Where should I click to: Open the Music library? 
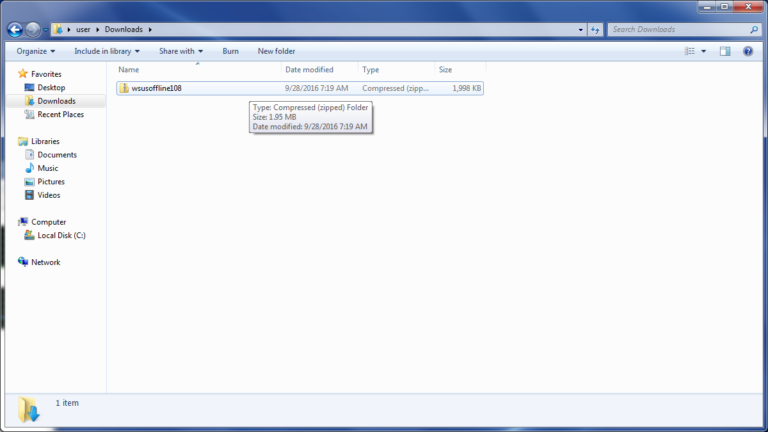coord(48,168)
